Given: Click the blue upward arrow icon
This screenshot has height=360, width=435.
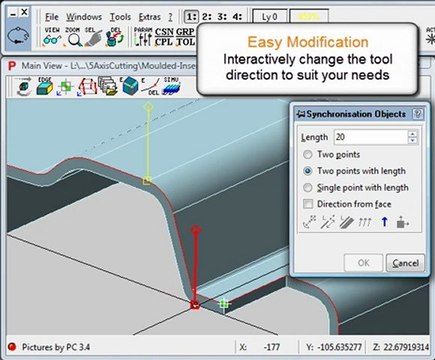Looking at the screenshot, I should pos(384,222).
